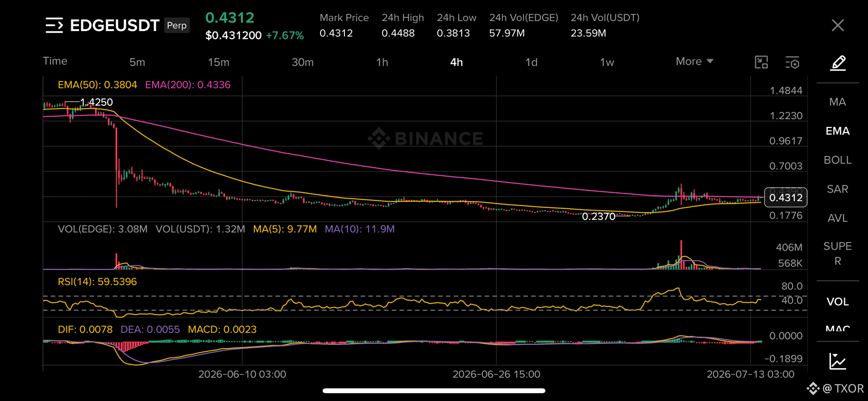Screen dimensions: 868x401
Task: Enable the AVL indicator
Action: click(837, 218)
